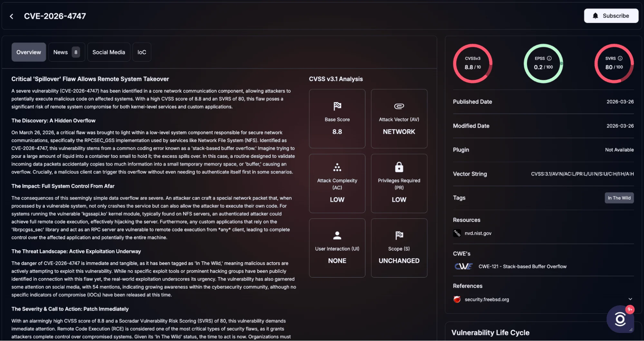Click the NONE user interaction value
This screenshot has width=644, height=341.
coord(337,260)
